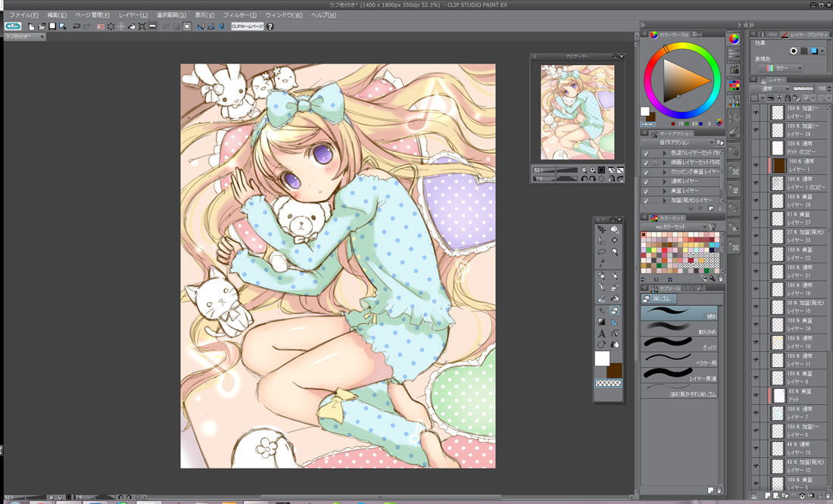Select the Ruler triangle tool

615,322
